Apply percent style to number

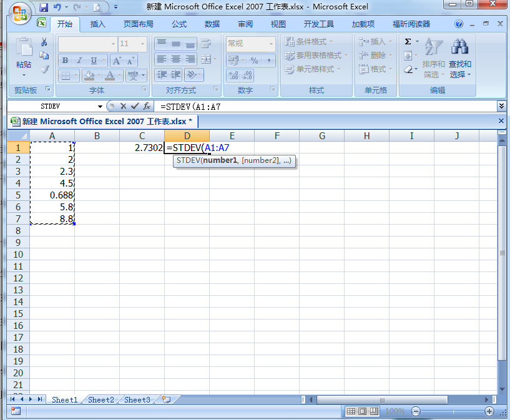(254, 61)
